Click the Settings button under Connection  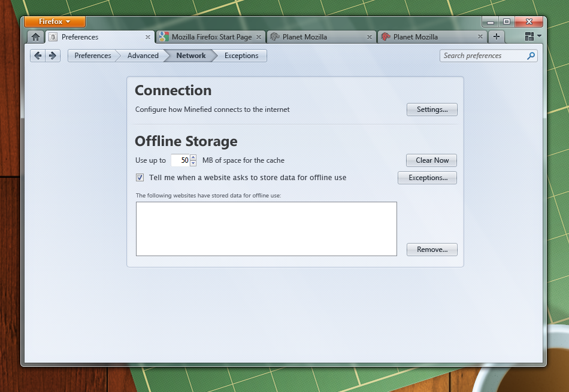point(432,110)
